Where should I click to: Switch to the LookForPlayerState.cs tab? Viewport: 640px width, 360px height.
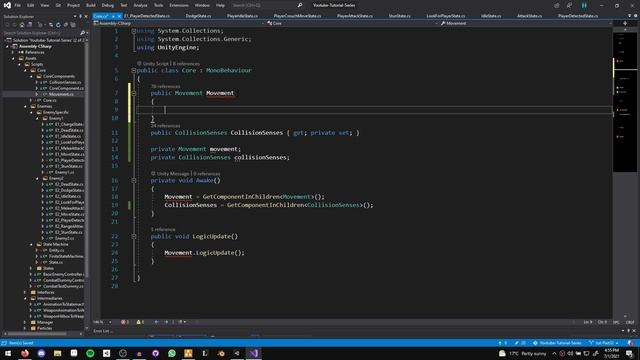(446, 16)
